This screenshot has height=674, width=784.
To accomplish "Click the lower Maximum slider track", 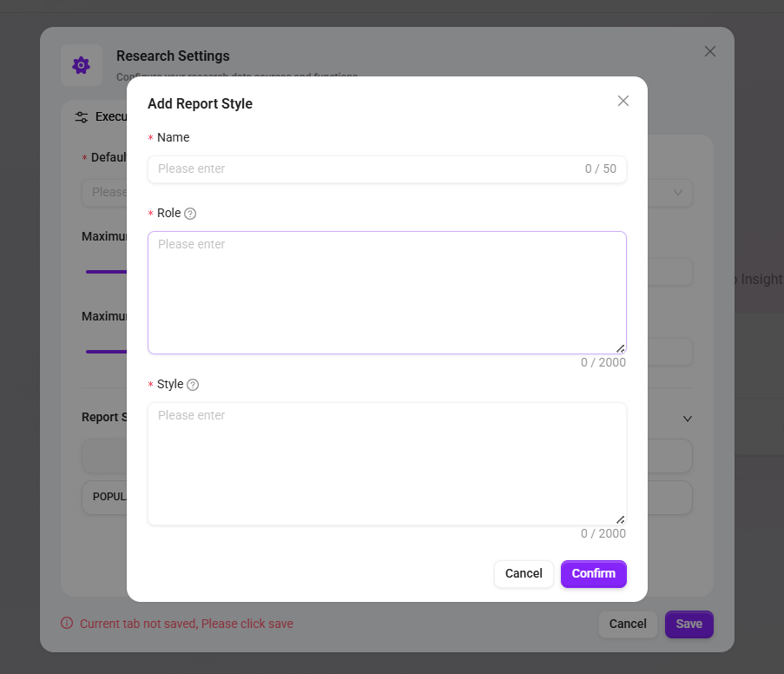I will 106,352.
